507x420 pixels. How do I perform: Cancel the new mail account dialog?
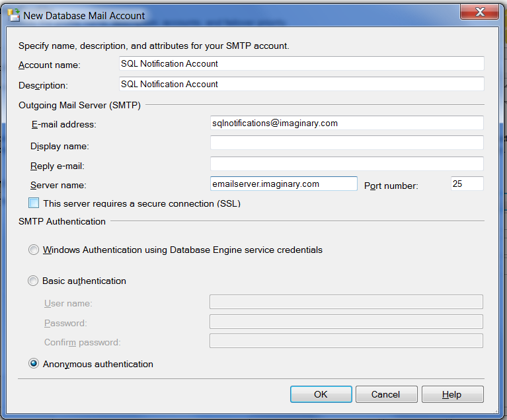[x=386, y=394]
